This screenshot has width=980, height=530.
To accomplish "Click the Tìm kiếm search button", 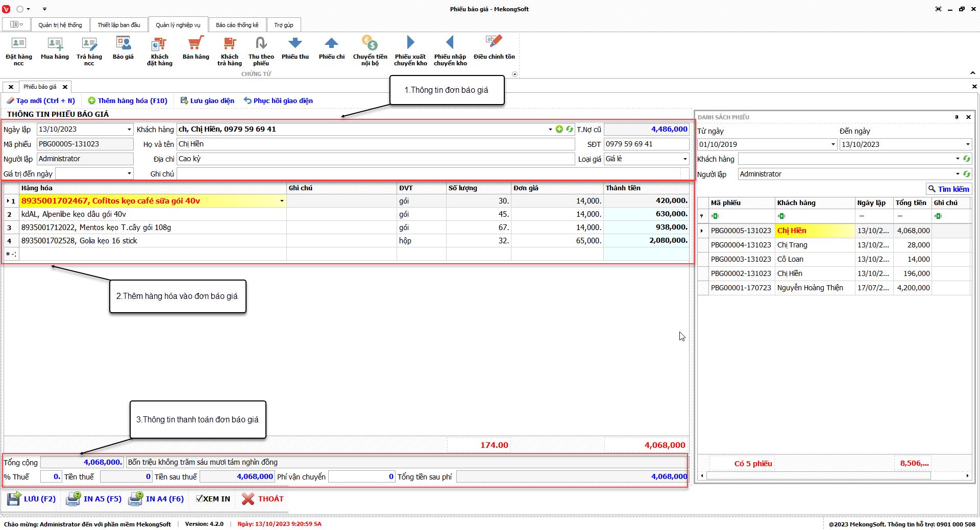I will coord(948,189).
